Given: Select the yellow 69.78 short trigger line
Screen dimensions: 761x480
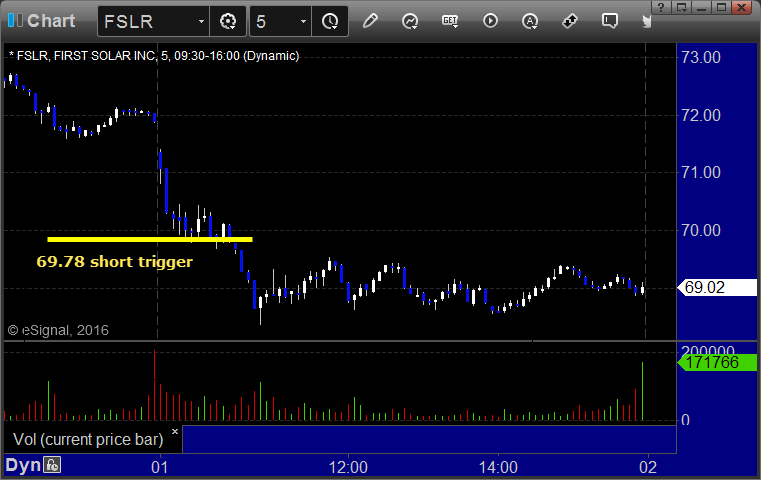Looking at the screenshot, I should click(x=150, y=239).
